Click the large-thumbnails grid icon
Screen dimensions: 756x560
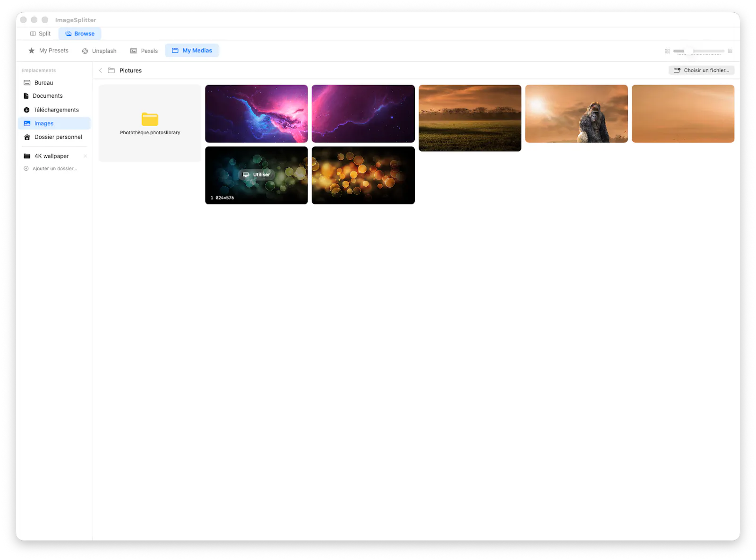click(x=730, y=51)
